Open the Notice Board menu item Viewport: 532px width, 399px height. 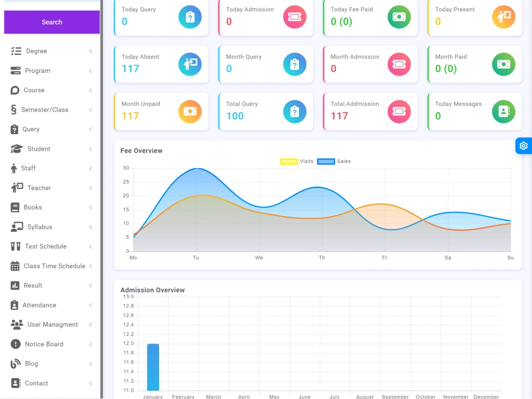[52, 344]
